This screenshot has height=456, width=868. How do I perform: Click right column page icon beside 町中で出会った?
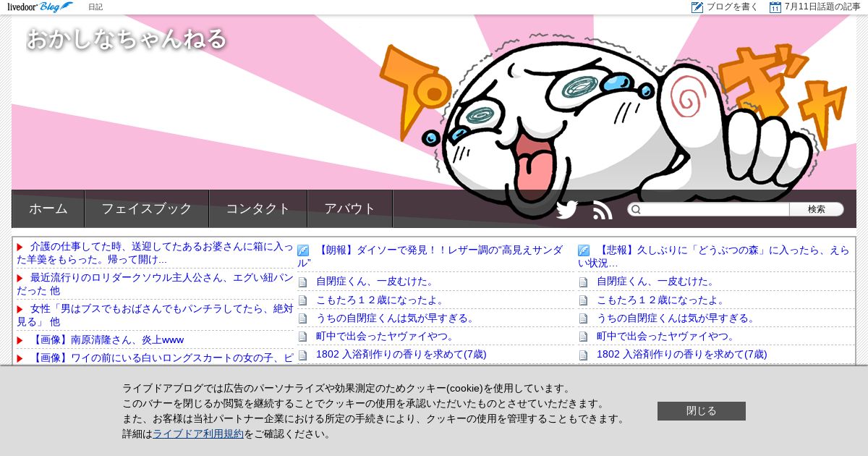583,337
